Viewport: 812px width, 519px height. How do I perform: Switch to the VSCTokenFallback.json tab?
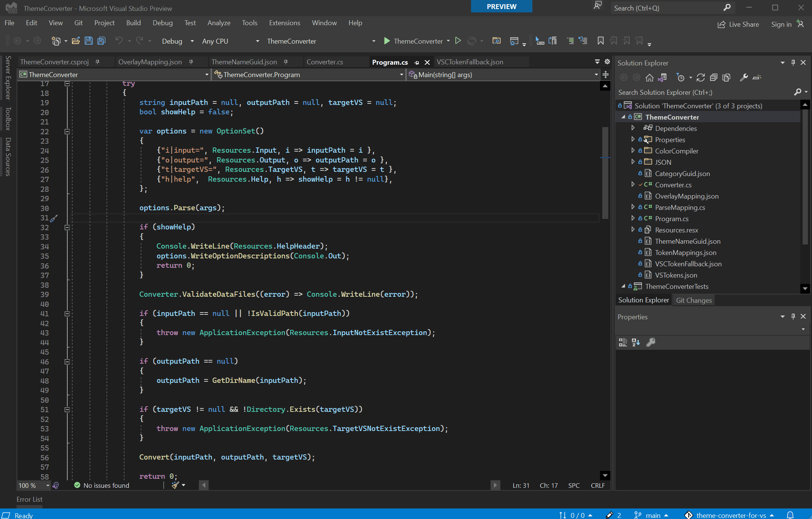tap(471, 62)
